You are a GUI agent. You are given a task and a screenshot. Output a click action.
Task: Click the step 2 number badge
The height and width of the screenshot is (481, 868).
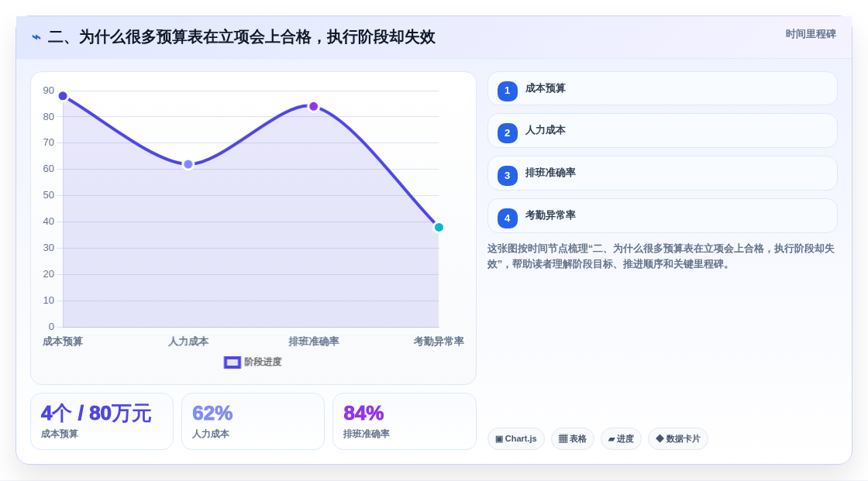coord(507,133)
